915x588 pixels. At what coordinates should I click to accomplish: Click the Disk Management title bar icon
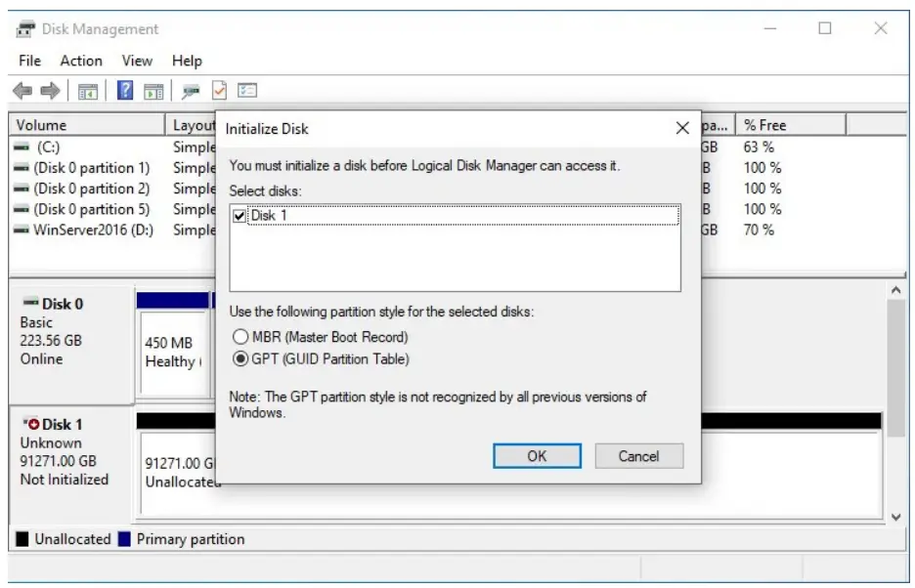click(x=25, y=28)
